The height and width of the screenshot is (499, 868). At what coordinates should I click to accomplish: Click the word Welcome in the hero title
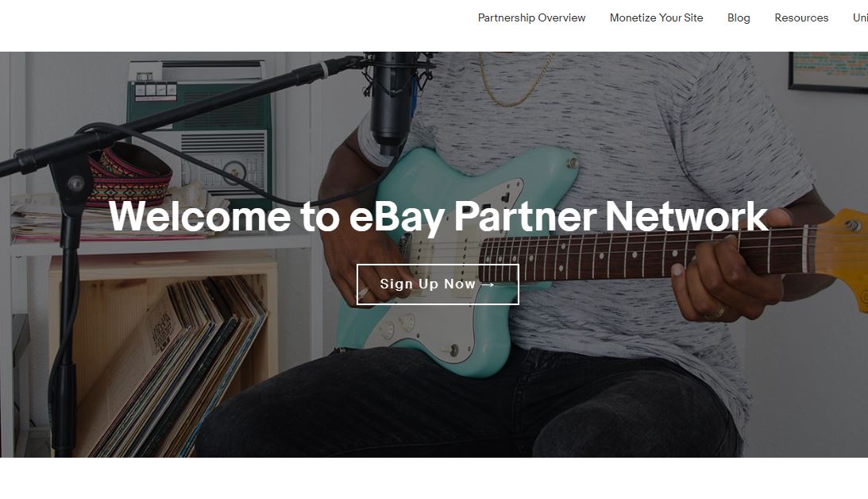click(x=200, y=216)
